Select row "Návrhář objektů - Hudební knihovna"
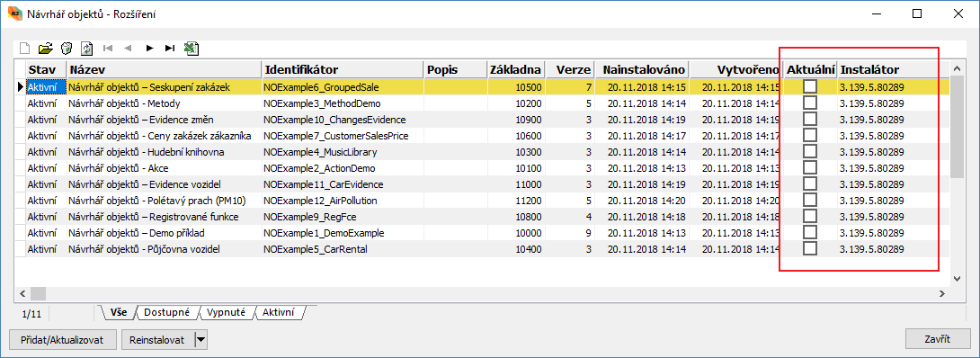 click(x=482, y=152)
